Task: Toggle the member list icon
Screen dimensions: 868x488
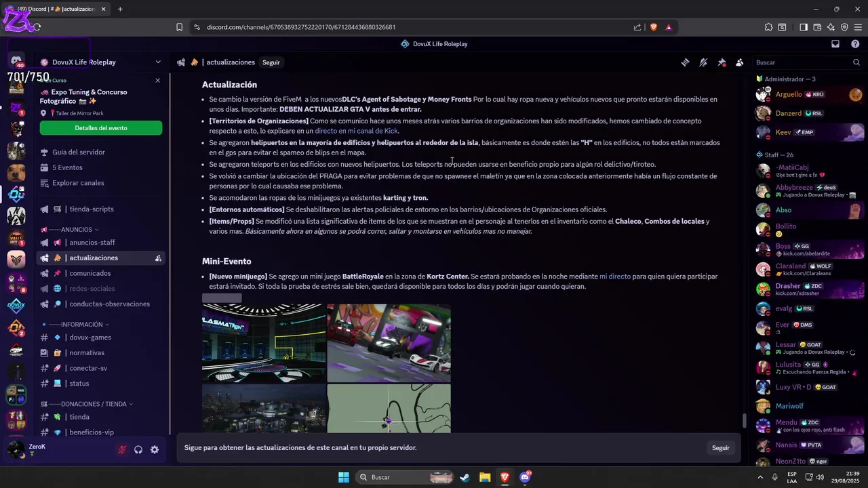Action: coord(739,62)
